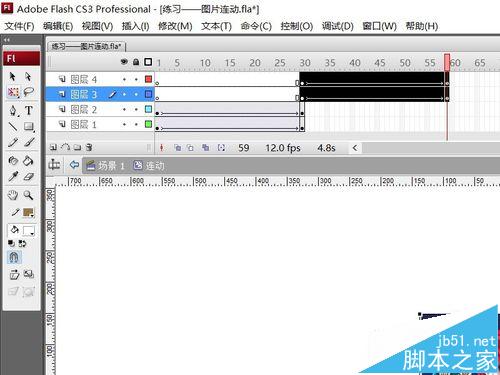Open the 窗口(W) menu

pyautogui.click(x=379, y=26)
